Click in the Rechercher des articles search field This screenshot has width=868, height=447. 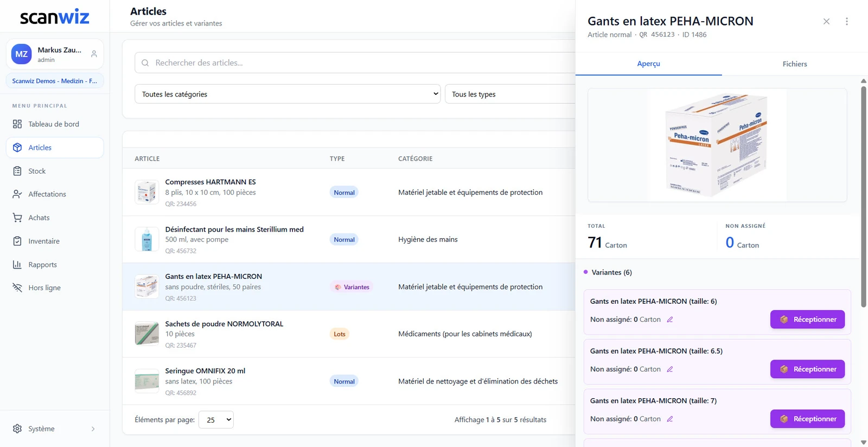pos(355,63)
